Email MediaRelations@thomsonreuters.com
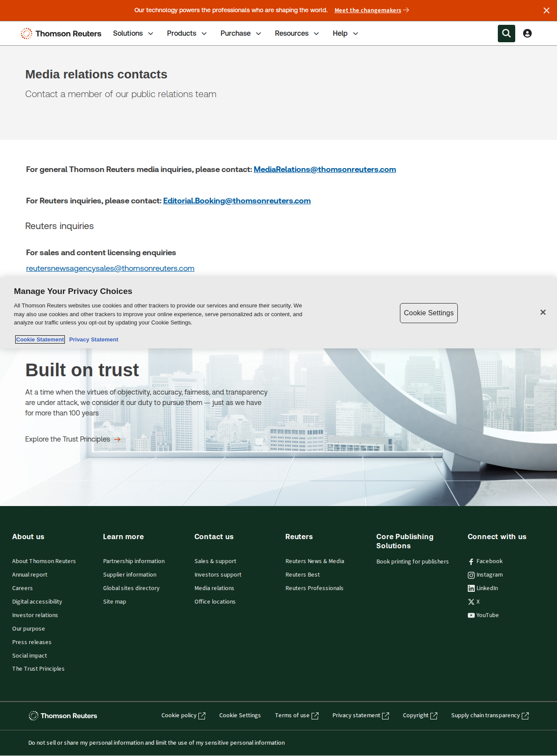Viewport: 557px width, 756px height. pyautogui.click(x=325, y=169)
